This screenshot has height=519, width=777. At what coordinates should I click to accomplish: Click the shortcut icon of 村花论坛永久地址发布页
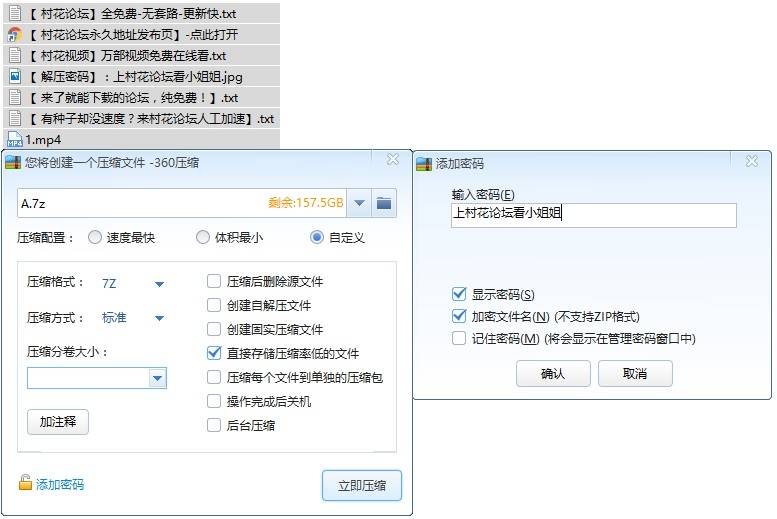(15, 35)
